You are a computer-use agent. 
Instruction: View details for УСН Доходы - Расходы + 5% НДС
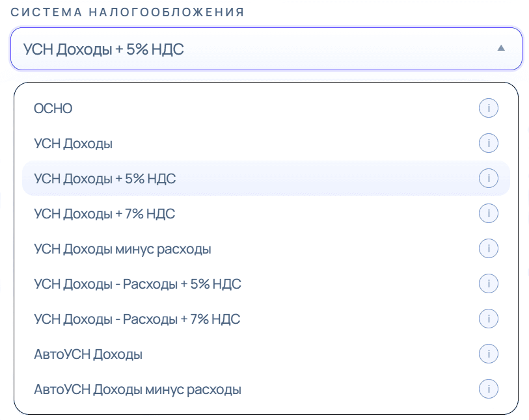coord(489,283)
